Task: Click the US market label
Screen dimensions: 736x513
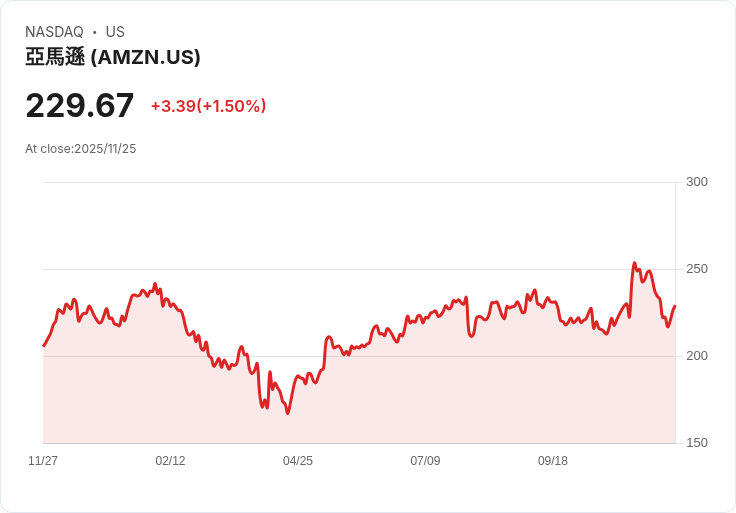Action: click(115, 32)
